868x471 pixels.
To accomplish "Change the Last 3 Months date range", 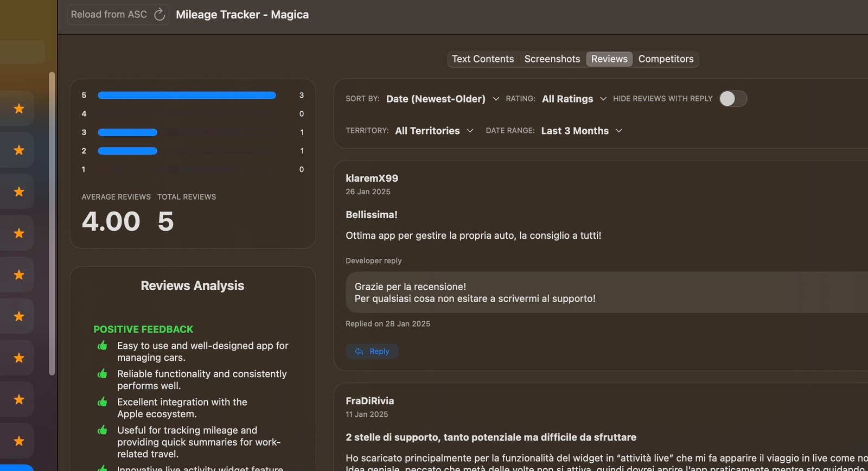I will coord(582,131).
